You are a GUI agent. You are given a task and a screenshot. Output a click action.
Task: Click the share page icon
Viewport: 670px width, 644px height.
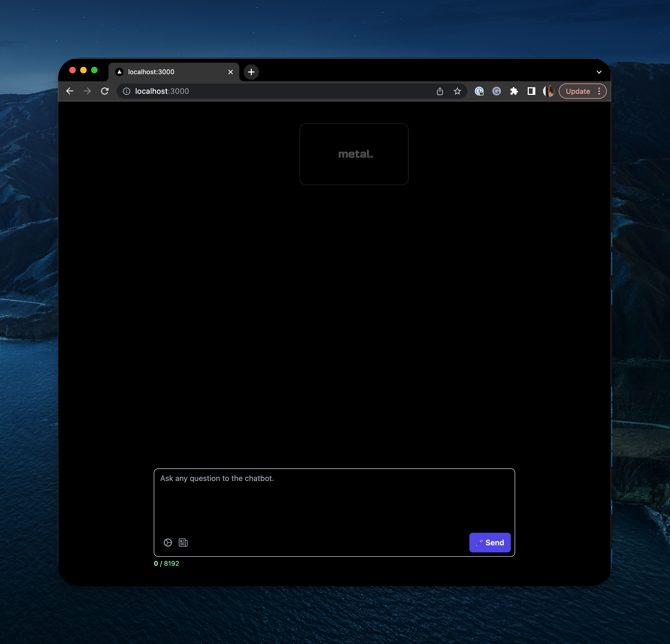(x=440, y=91)
